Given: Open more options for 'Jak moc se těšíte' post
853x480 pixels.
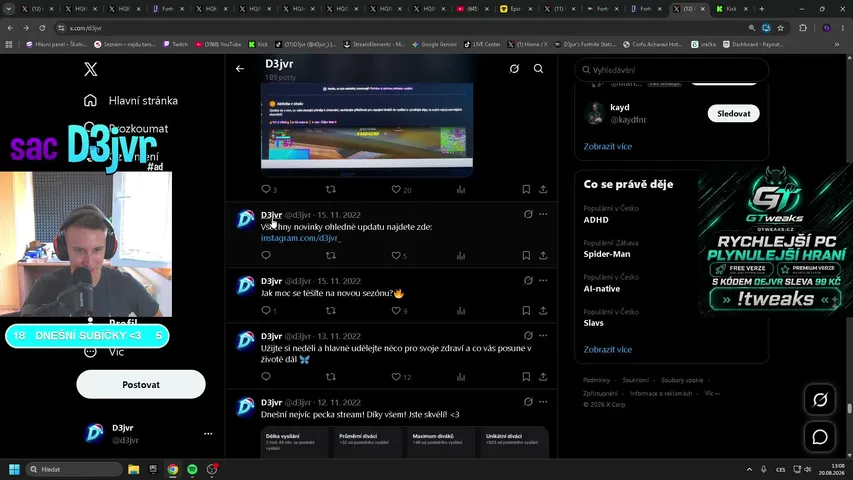Looking at the screenshot, I should (543, 280).
